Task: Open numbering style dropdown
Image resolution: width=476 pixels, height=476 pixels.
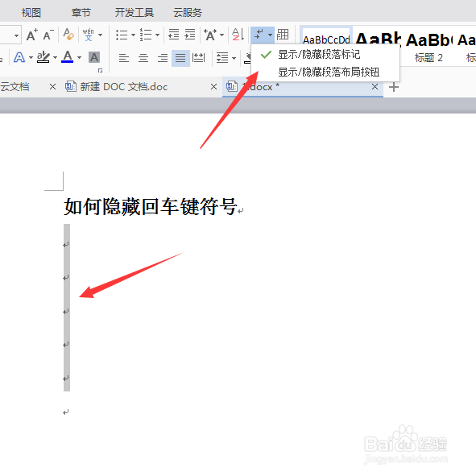Action: tap(157, 35)
